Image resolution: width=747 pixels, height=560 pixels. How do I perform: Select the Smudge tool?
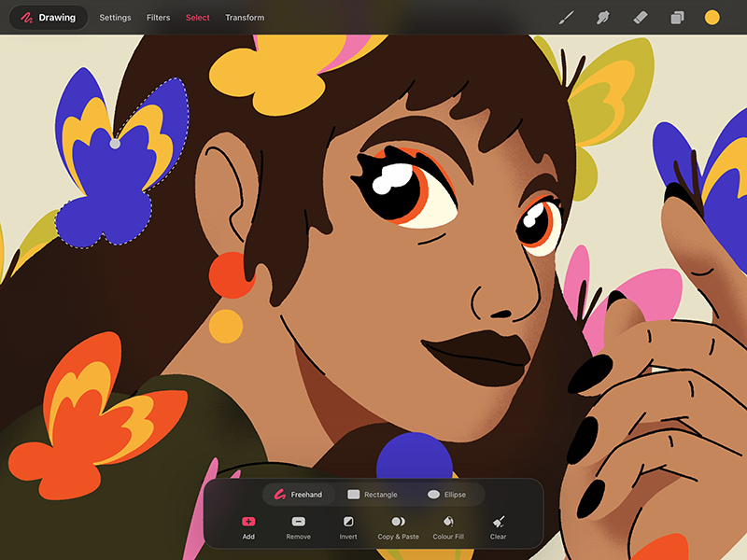[602, 16]
